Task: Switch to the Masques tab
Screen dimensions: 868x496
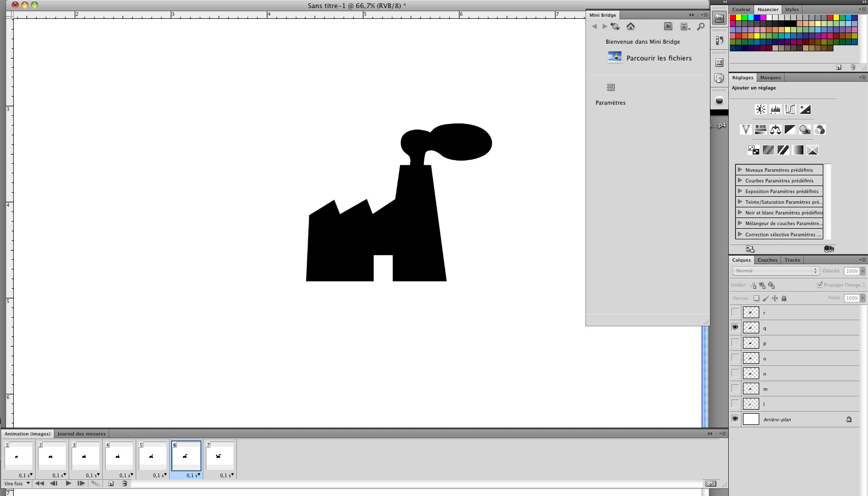Action: (770, 78)
